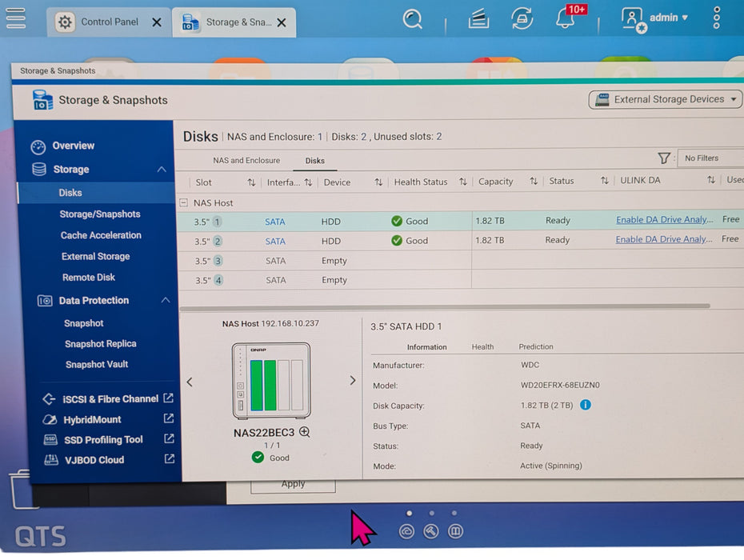Screen dimensions: 744x560
Task: Click the horizontal scrollbar under disk table
Action: (x=445, y=306)
